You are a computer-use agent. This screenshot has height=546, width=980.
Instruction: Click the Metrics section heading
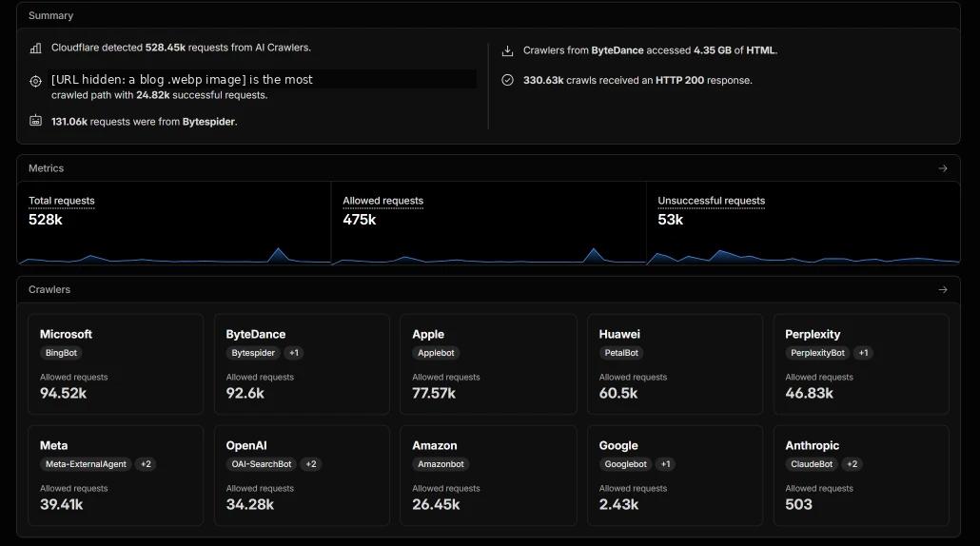pyautogui.click(x=46, y=168)
